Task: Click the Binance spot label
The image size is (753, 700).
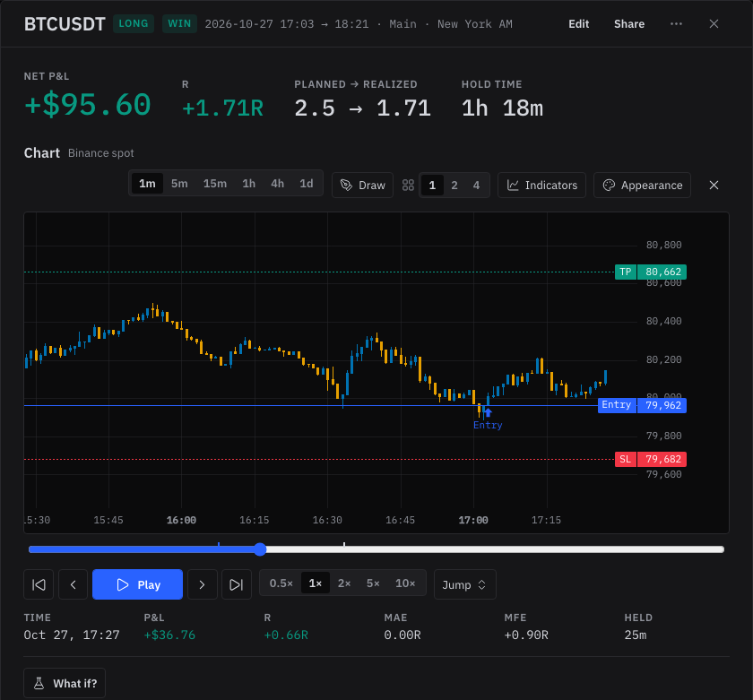Action: point(100,153)
